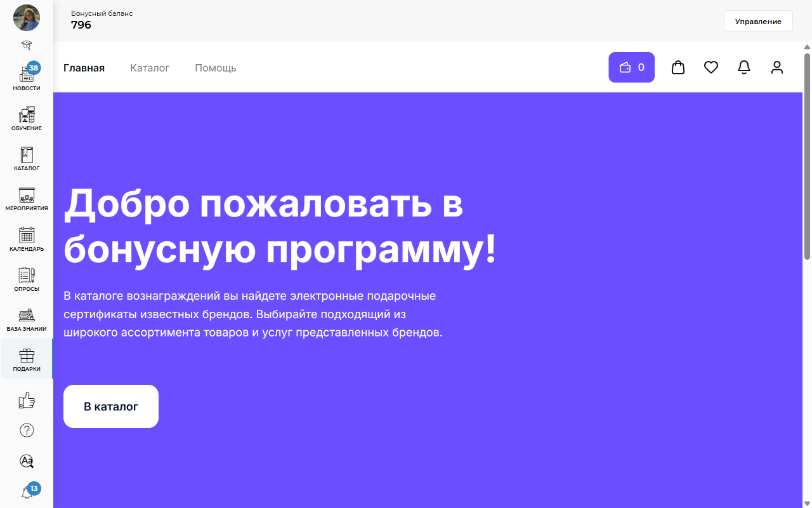
Task: Click the Бонусный баланс label
Action: coord(102,13)
